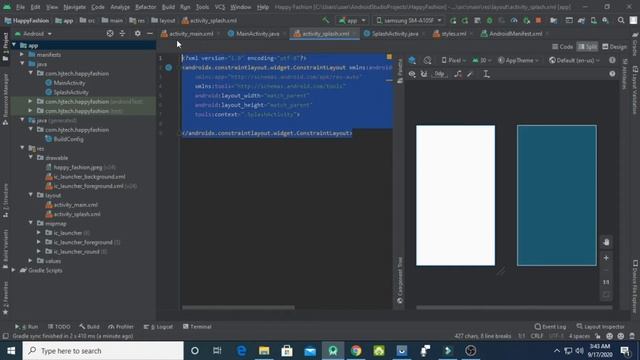Screen dimensions: 640x360
Task: Click the design surface layers icon
Action: point(412,60)
